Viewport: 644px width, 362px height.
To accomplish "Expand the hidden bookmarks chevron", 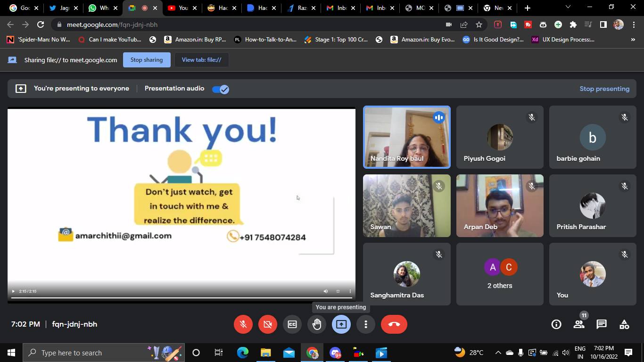I will click(633, 40).
